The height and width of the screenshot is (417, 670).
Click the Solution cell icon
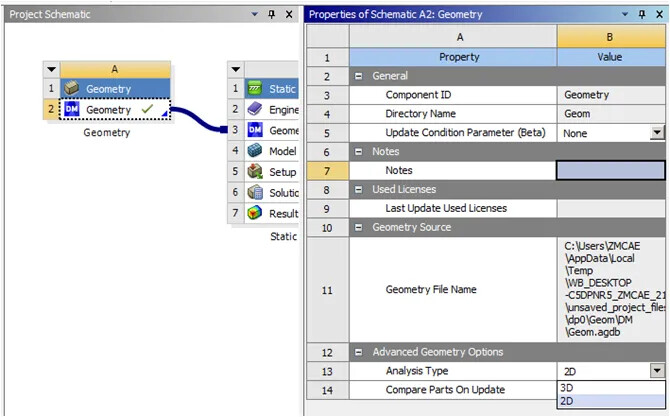(x=255, y=192)
